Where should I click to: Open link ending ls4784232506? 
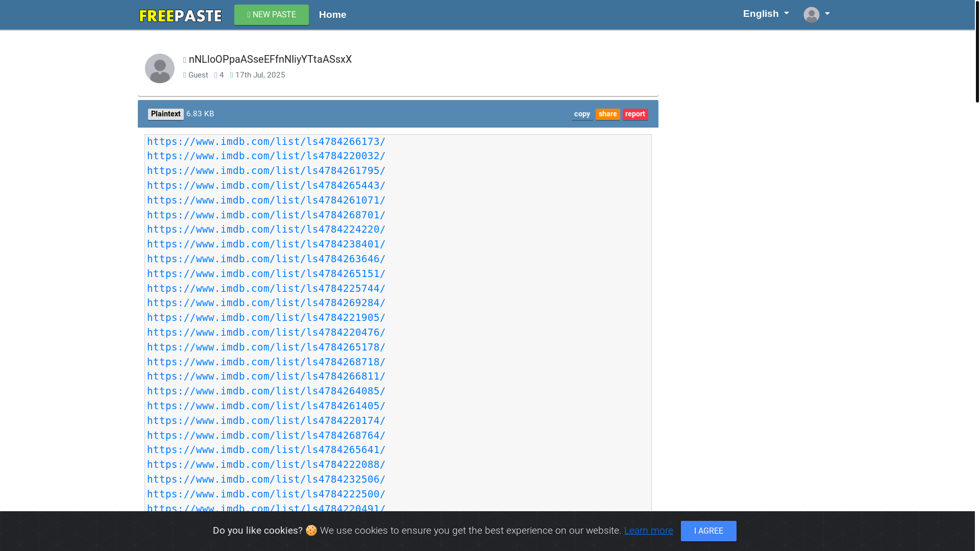click(x=266, y=480)
